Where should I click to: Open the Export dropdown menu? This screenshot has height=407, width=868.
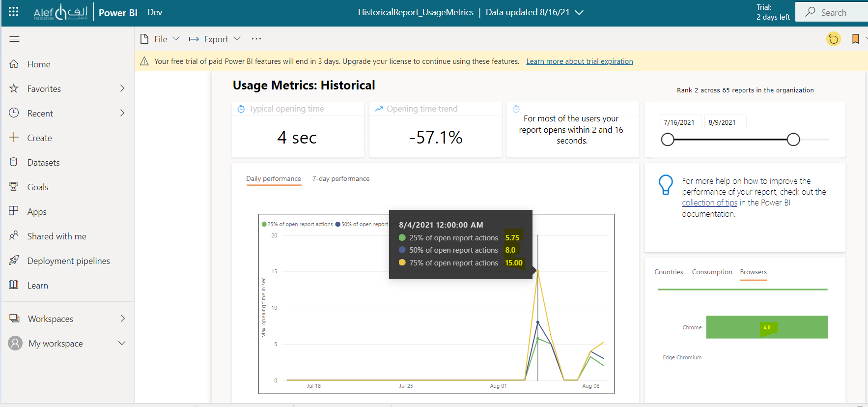point(215,39)
